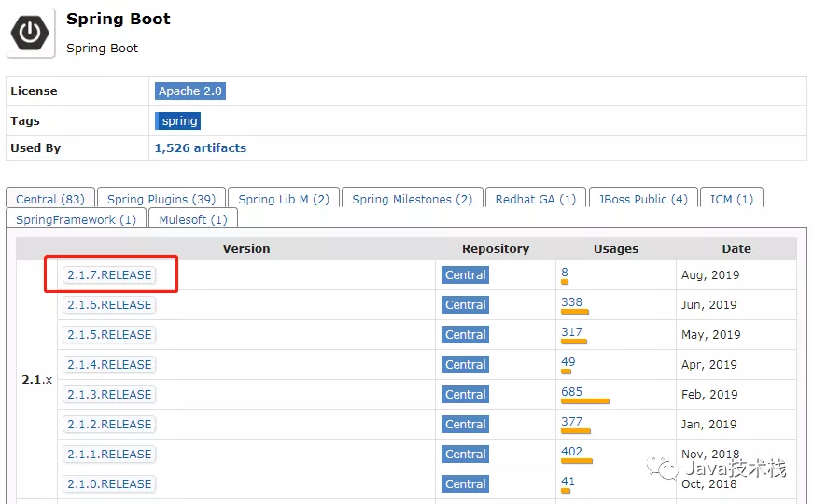Open version 2.1.4.RELEASE

(x=109, y=365)
